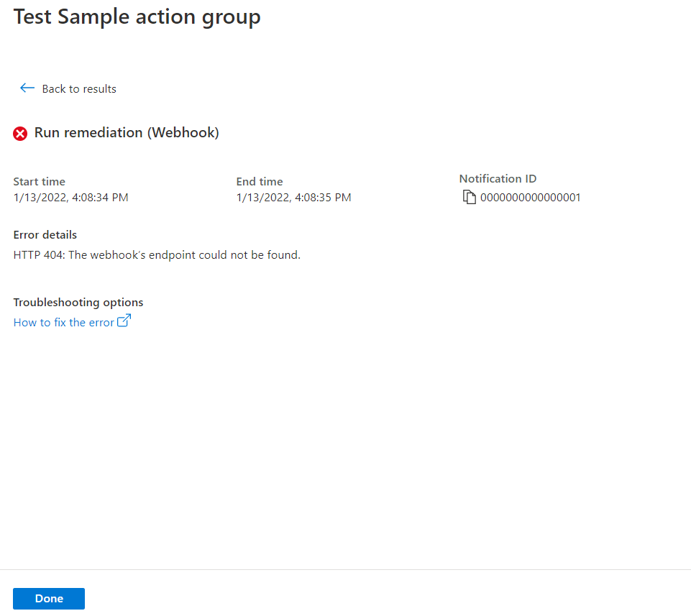Click the external link icon beside troubleshooting link
The width and height of the screenshot is (691, 616).
[124, 321]
